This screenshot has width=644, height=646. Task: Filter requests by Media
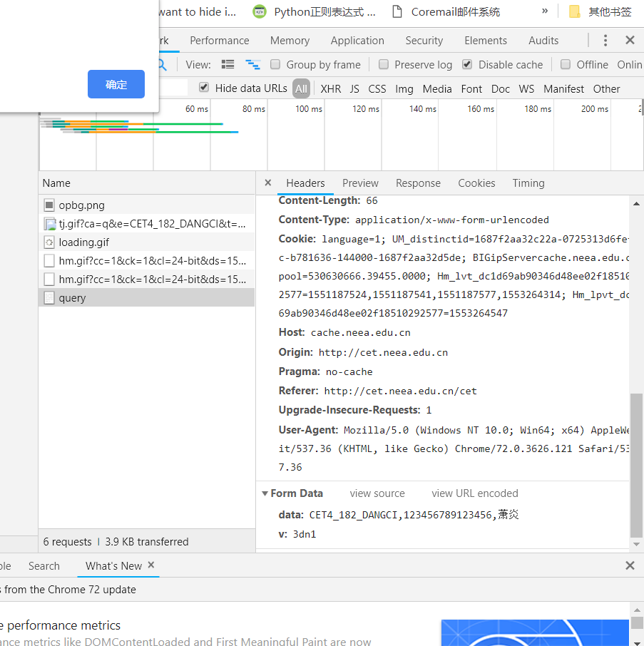436,88
